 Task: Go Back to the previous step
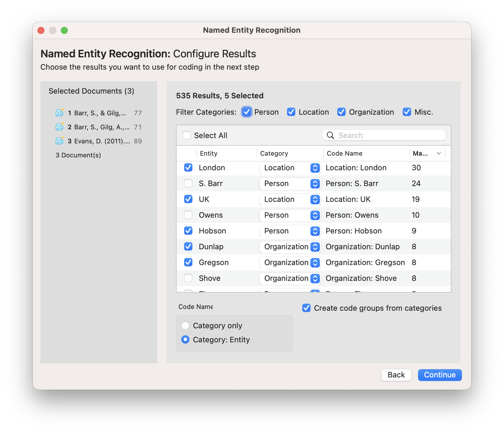[396, 375]
